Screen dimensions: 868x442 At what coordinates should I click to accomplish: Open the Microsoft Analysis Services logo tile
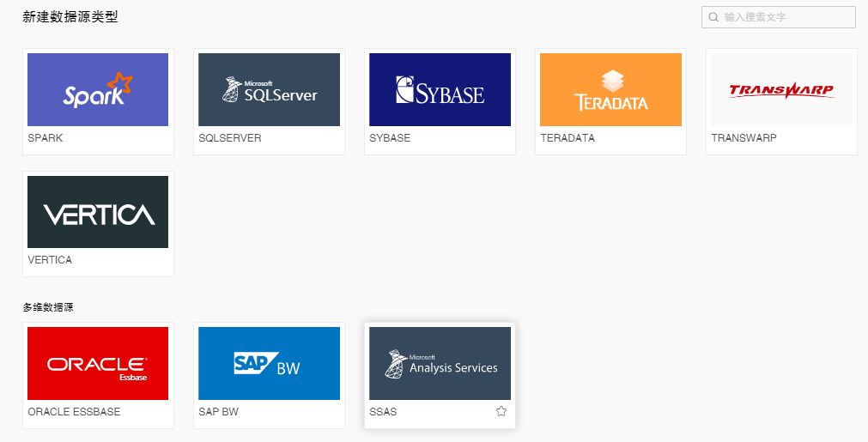point(440,363)
